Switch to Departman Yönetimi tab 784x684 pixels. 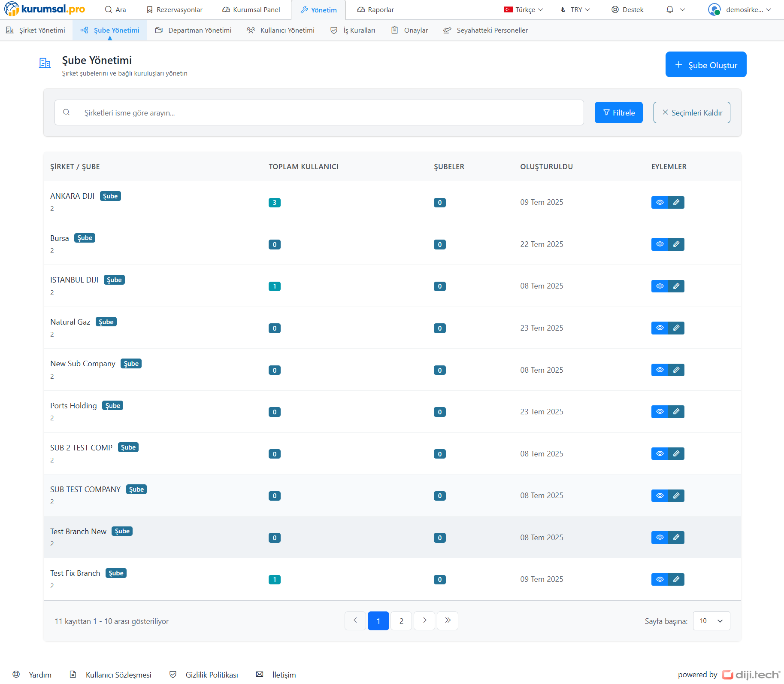click(x=193, y=30)
